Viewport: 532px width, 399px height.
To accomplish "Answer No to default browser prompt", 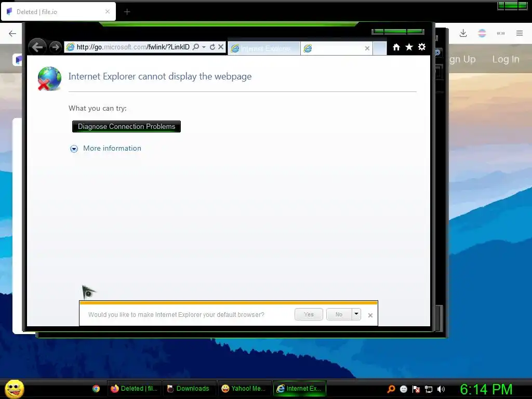I will [339, 314].
